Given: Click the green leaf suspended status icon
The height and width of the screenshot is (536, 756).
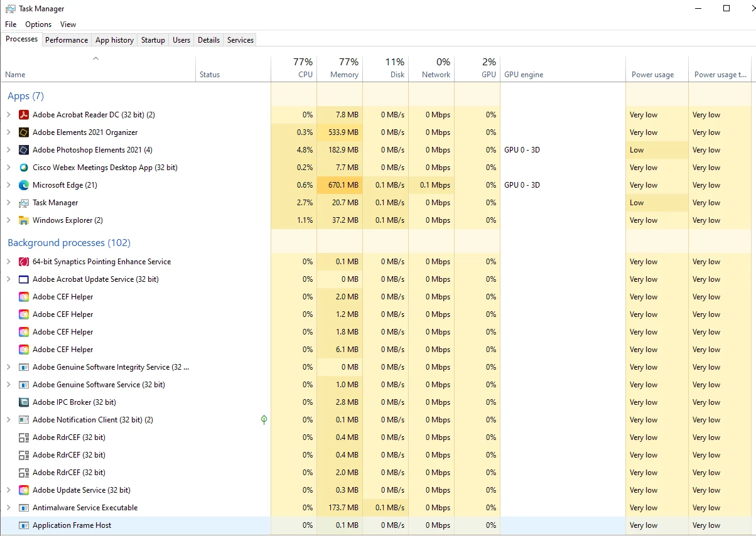Looking at the screenshot, I should pos(264,420).
